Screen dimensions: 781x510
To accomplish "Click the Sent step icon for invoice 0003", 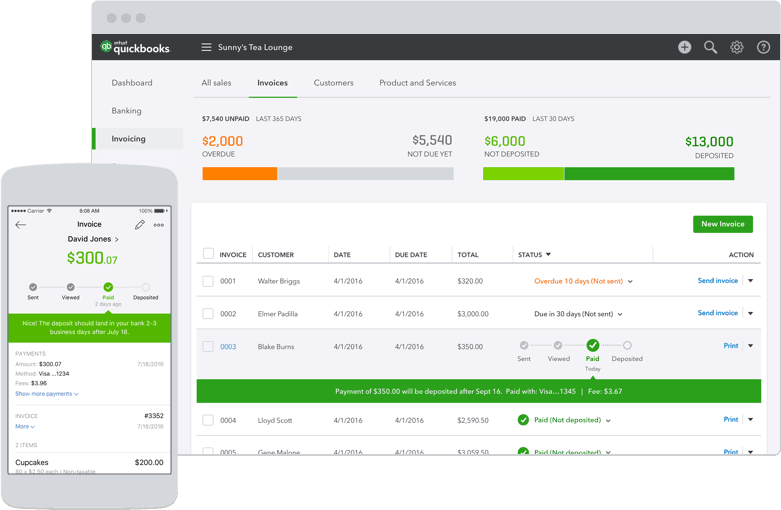I will [524, 345].
